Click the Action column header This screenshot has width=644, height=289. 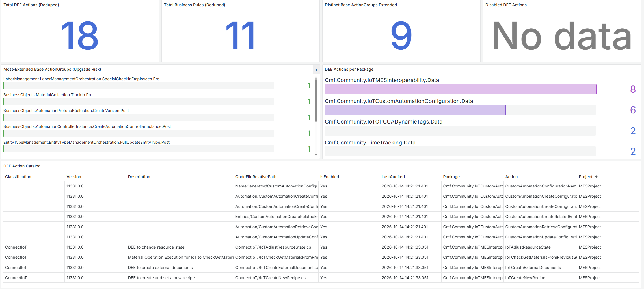[x=511, y=177]
